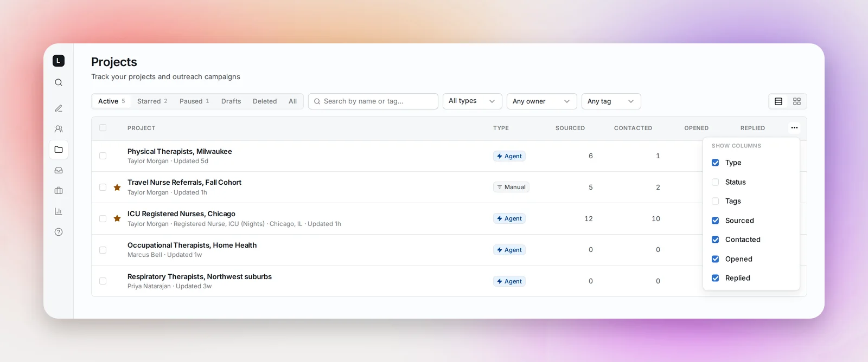The image size is (868, 362).
Task: Open Respiratory Therapists, Northwest suburbs project
Action: 200,277
